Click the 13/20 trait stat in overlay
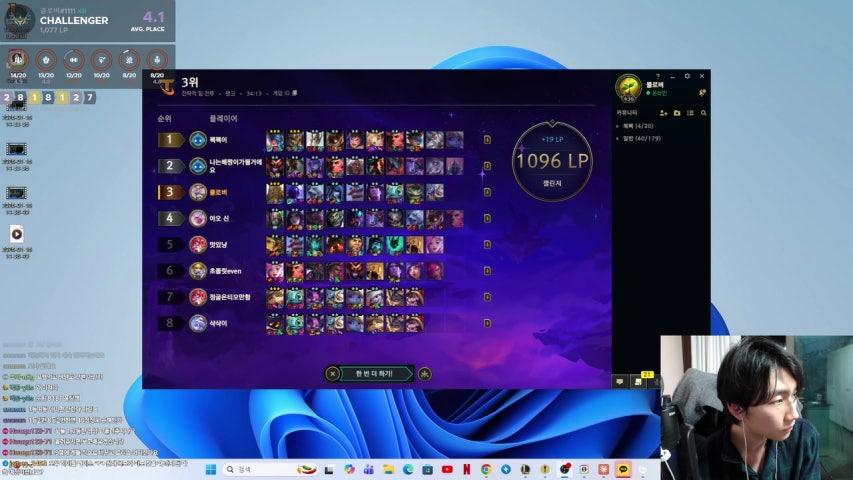This screenshot has height=480, width=853. (46, 64)
